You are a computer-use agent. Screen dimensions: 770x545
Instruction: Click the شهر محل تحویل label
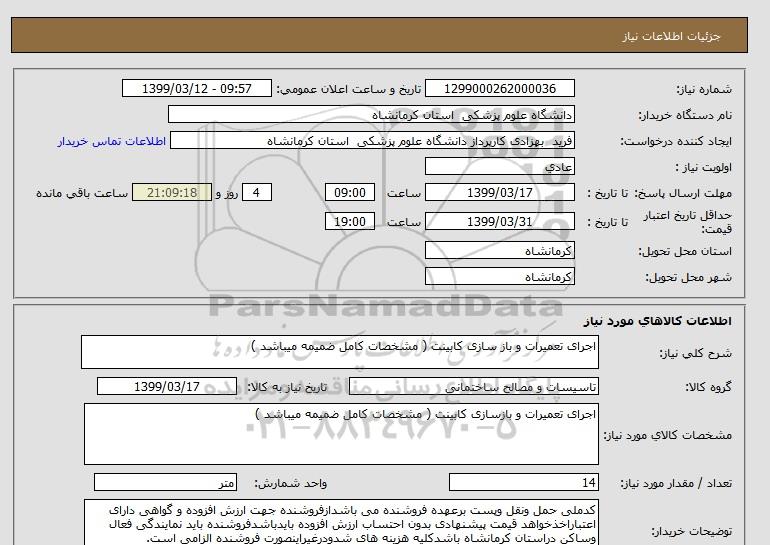coord(688,277)
